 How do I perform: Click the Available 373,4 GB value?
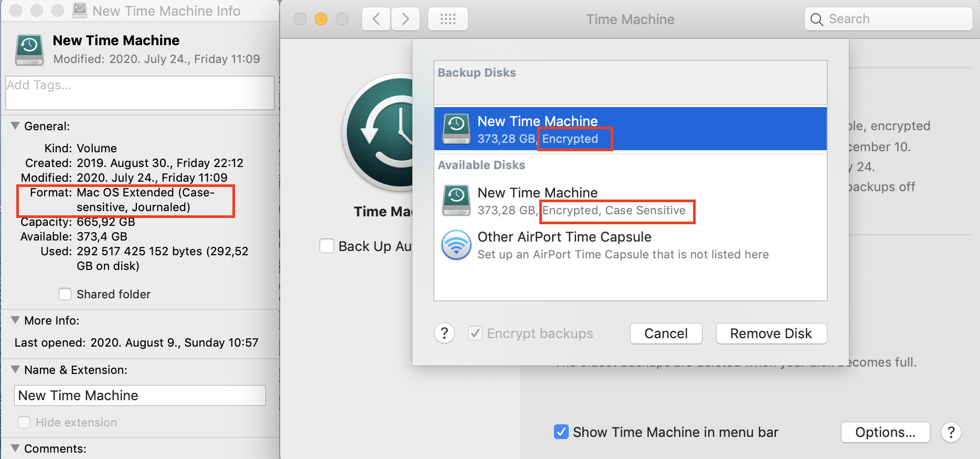point(102,236)
